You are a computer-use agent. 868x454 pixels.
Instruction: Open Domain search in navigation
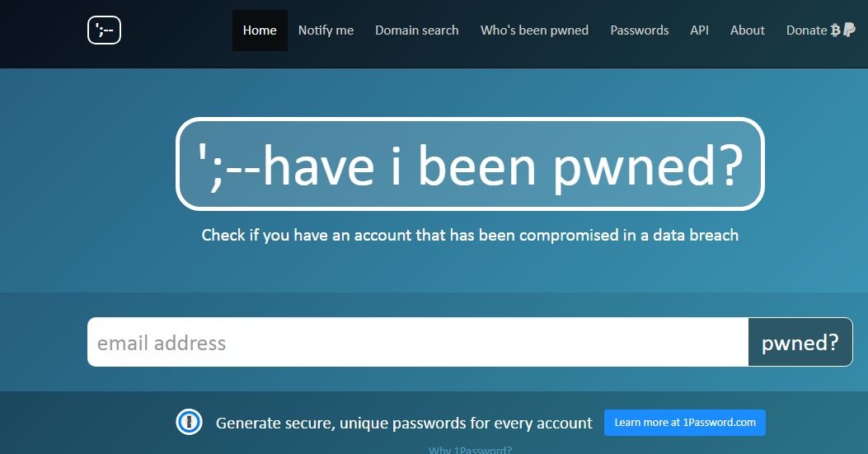[x=416, y=30]
